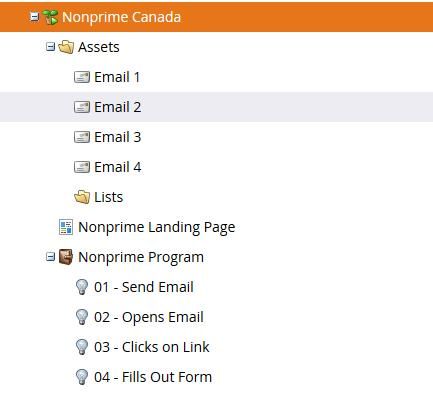The width and height of the screenshot is (433, 393).
Task: Select the Nonprime Landing Page label
Action: click(157, 228)
